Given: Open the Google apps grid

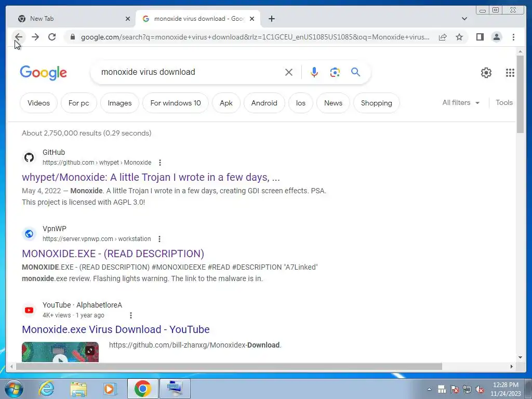Looking at the screenshot, I should coord(510,73).
